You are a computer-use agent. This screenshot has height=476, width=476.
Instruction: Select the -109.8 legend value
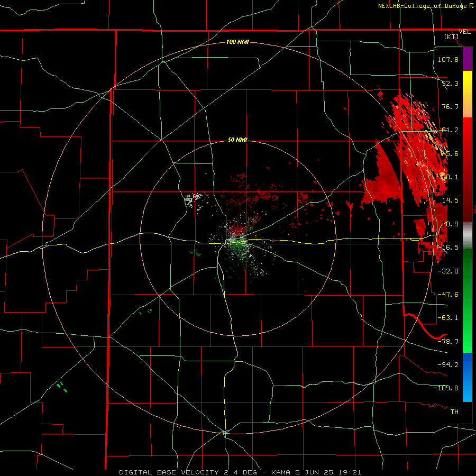(446, 388)
